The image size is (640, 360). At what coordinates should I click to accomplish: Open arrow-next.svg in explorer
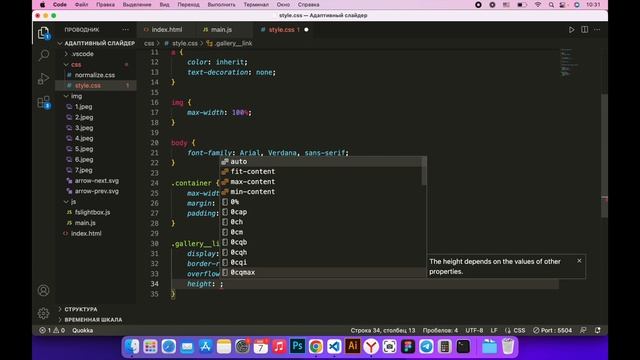click(x=96, y=180)
